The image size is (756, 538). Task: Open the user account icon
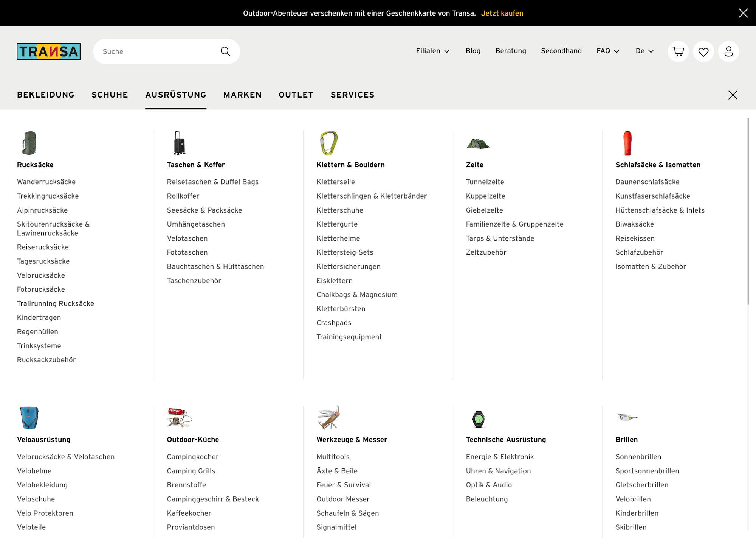[728, 51]
